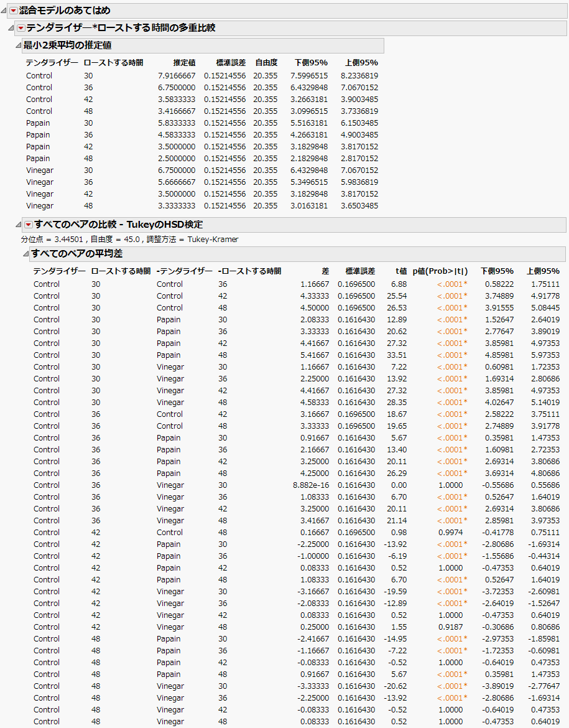Select t value 28.35
Screen dimensions: 569x728
397,403
